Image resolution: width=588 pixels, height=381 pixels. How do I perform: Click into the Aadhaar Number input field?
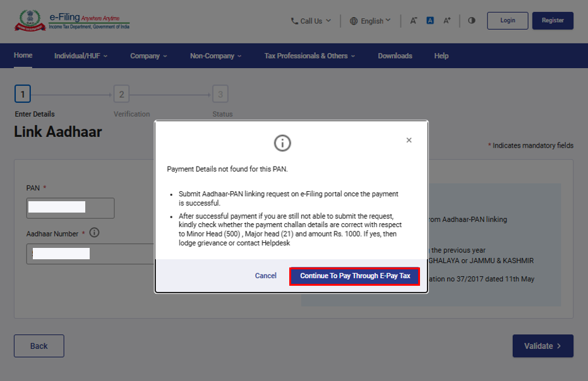coord(90,254)
